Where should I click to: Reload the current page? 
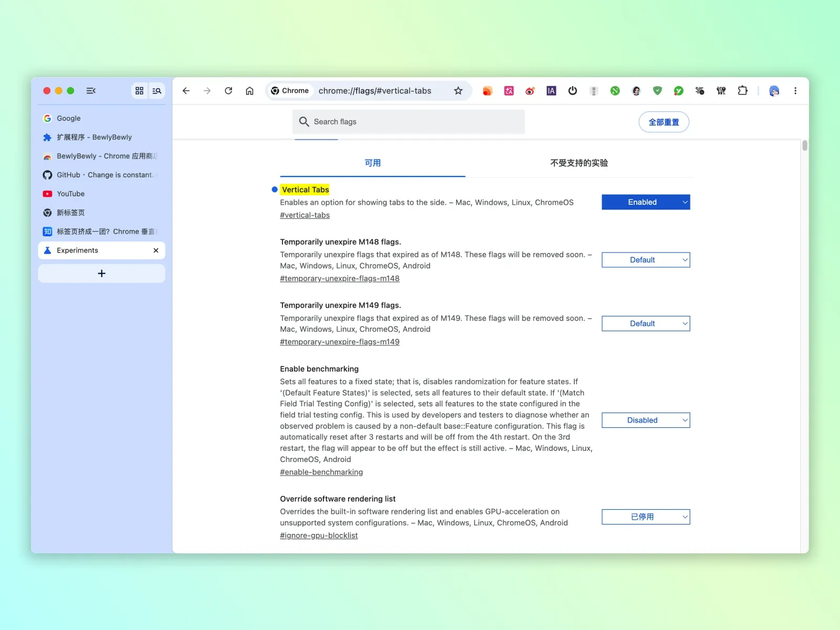tap(228, 91)
